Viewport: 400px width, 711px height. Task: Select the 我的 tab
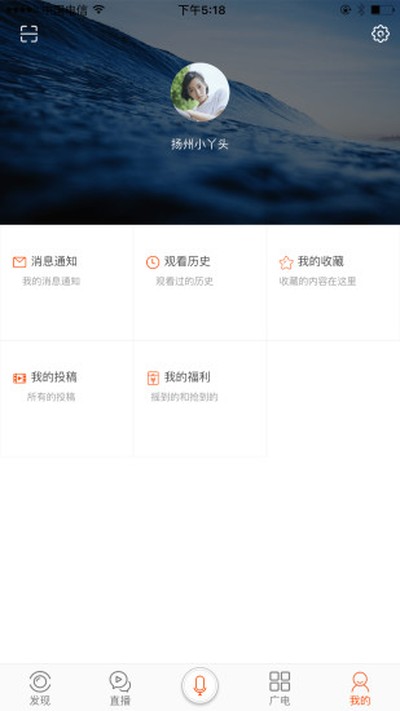pyautogui.click(x=360, y=688)
